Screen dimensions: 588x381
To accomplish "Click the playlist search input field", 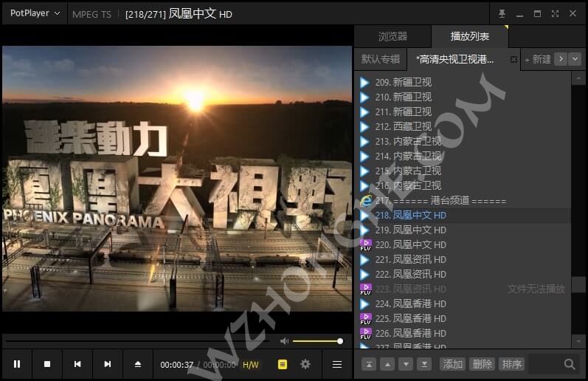I will click(x=546, y=364).
